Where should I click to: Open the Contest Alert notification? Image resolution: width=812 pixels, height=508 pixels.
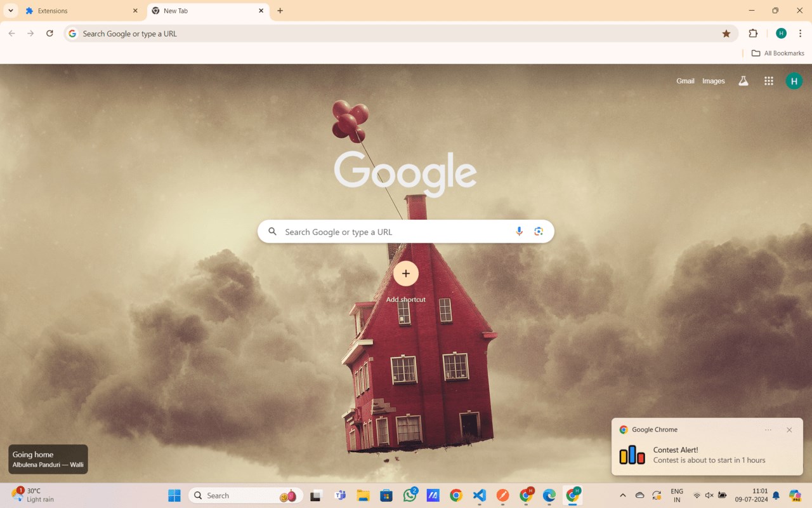[707, 455]
